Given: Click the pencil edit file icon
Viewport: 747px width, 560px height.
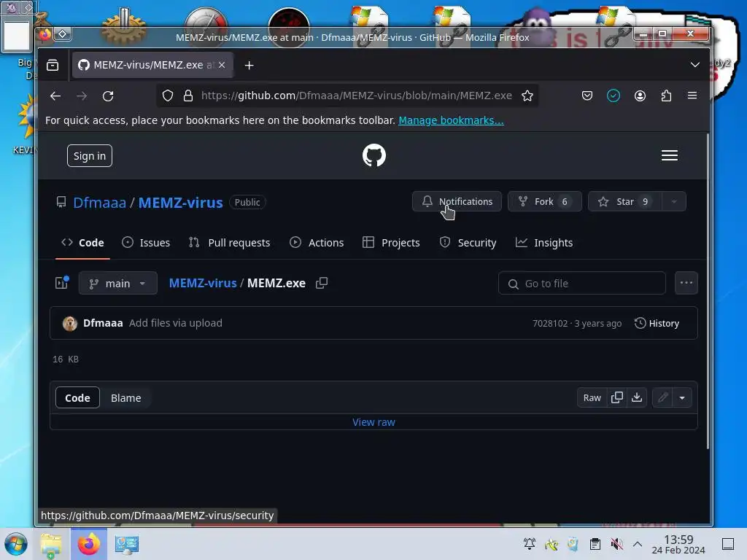Looking at the screenshot, I should point(662,397).
